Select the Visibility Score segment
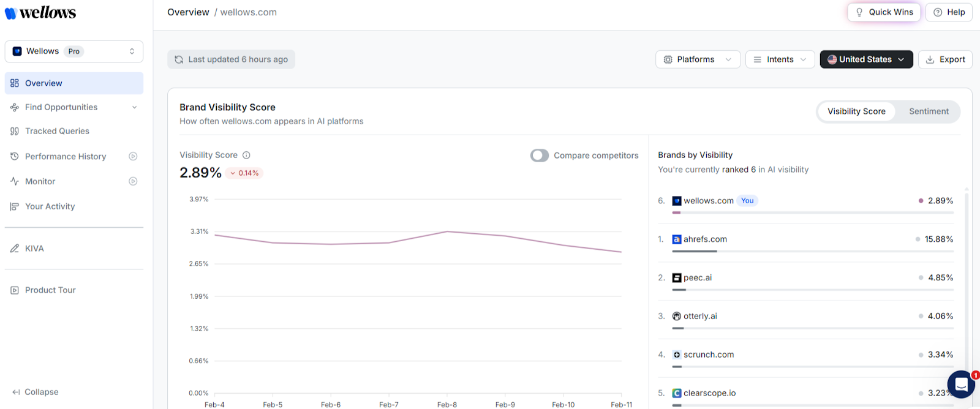This screenshot has width=980, height=409. [856, 111]
